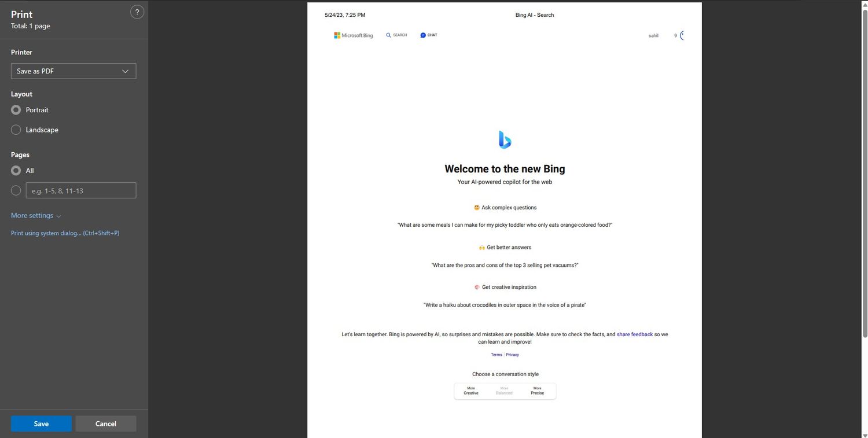Open the Save as PDF printer dropdown
868x438 pixels.
73,71
